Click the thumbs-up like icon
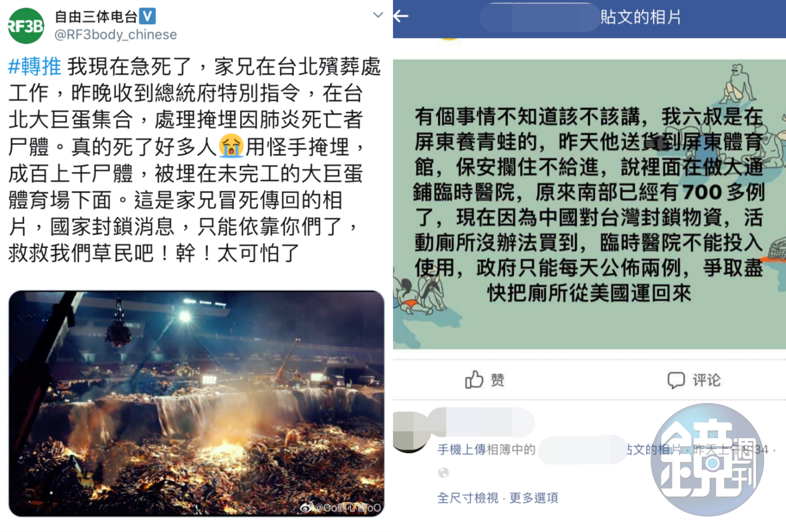 tap(474, 379)
